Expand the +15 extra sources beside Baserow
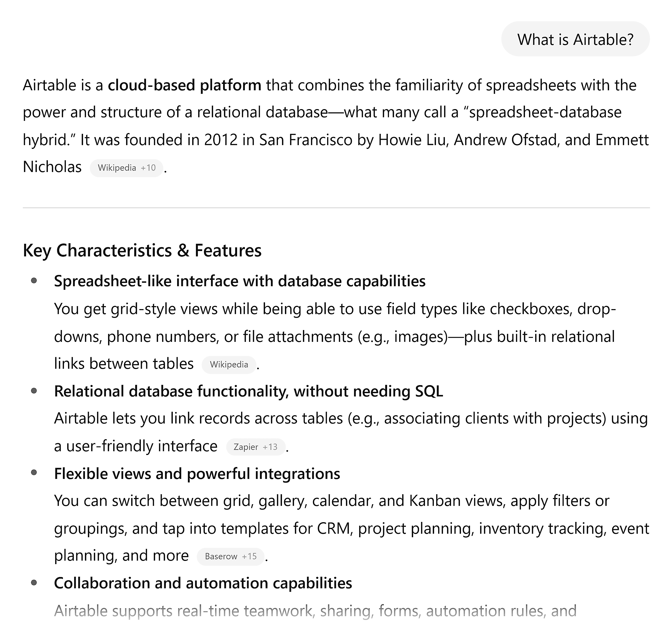This screenshot has width=672, height=627. pos(249,556)
